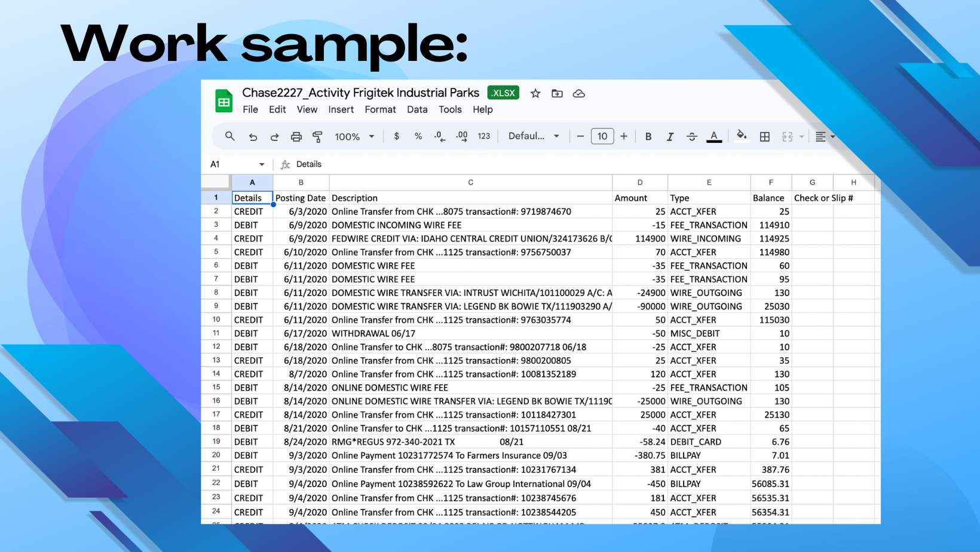Open the View menu
The width and height of the screenshot is (980, 552).
pyautogui.click(x=307, y=109)
